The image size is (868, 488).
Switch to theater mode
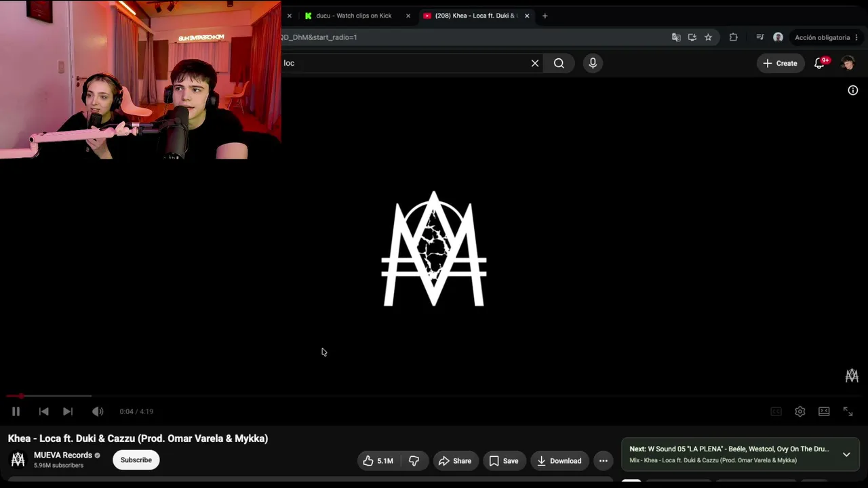(x=824, y=411)
